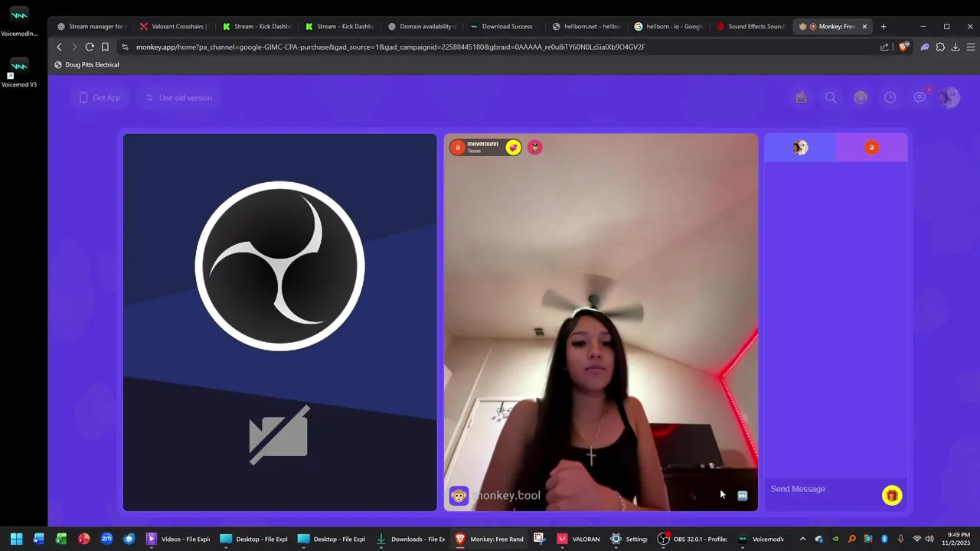Skip to next match with the forward button
The image size is (980, 551).
click(x=742, y=496)
